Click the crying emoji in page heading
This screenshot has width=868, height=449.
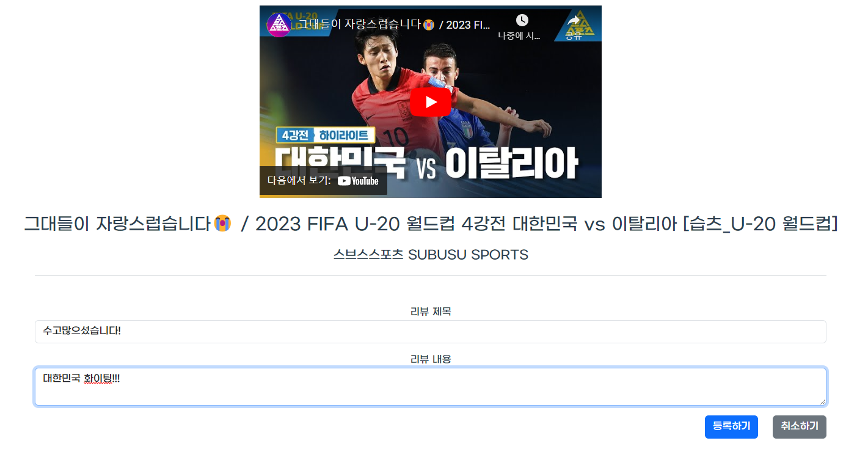(x=222, y=224)
